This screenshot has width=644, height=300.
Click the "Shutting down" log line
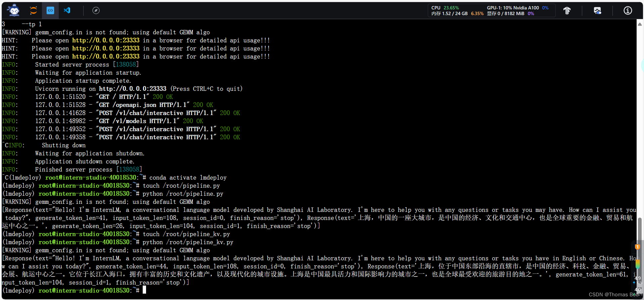tap(63, 145)
